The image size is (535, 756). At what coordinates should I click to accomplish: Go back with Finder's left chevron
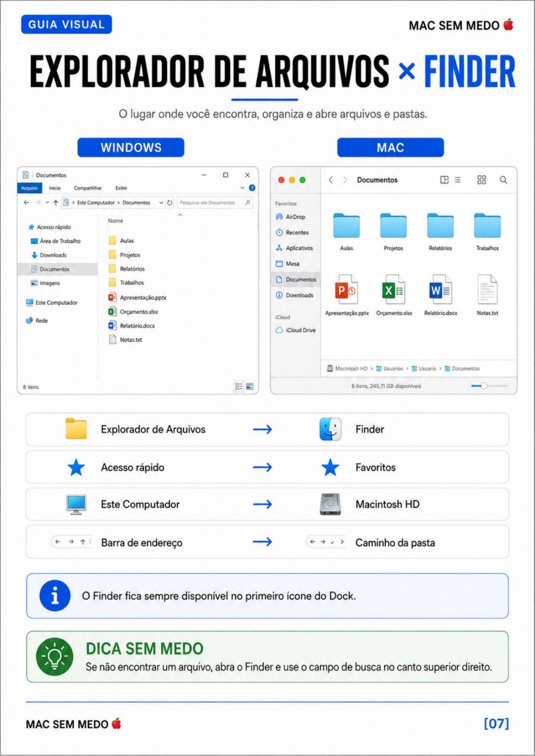point(331,179)
